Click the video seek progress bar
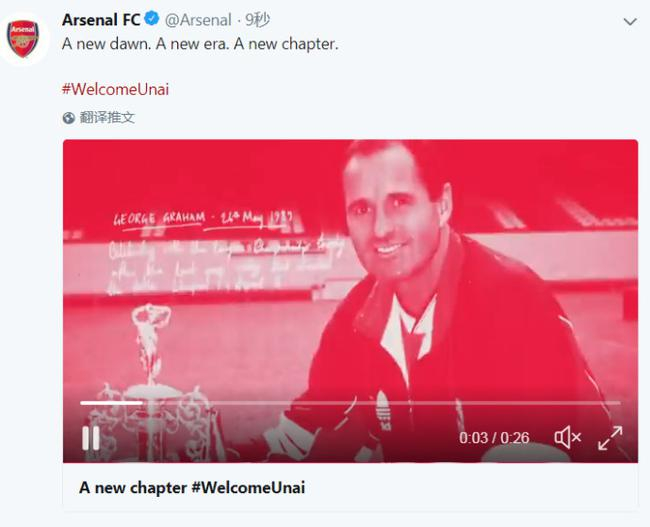 point(380,403)
